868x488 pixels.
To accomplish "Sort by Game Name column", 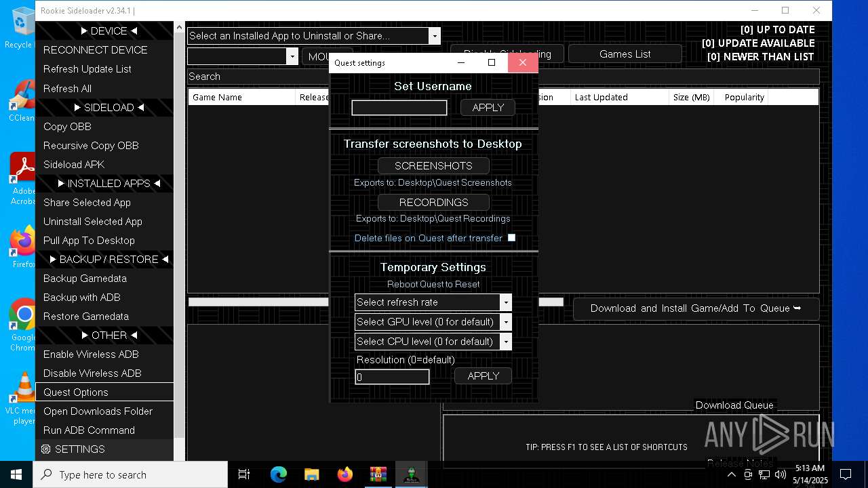I will [x=242, y=98].
